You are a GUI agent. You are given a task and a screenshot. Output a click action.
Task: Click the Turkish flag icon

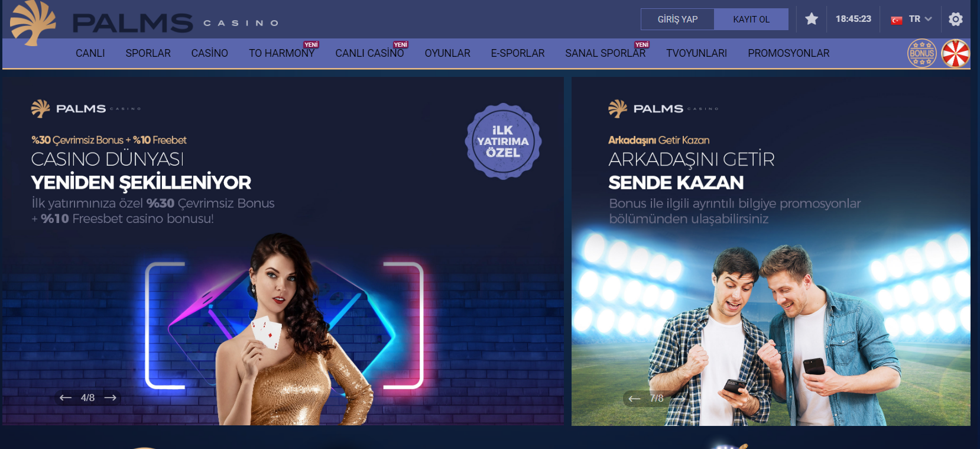click(897, 20)
